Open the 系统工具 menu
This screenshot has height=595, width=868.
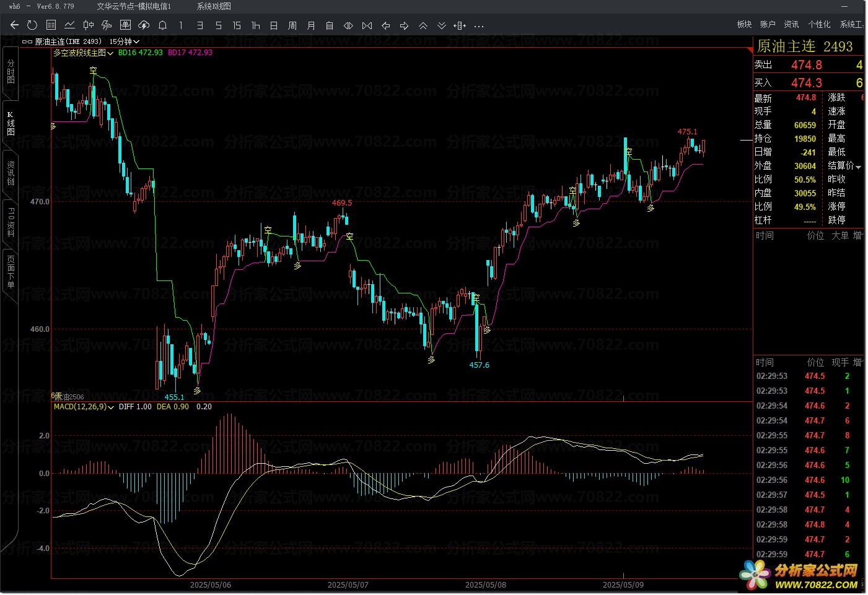pyautogui.click(x=852, y=24)
